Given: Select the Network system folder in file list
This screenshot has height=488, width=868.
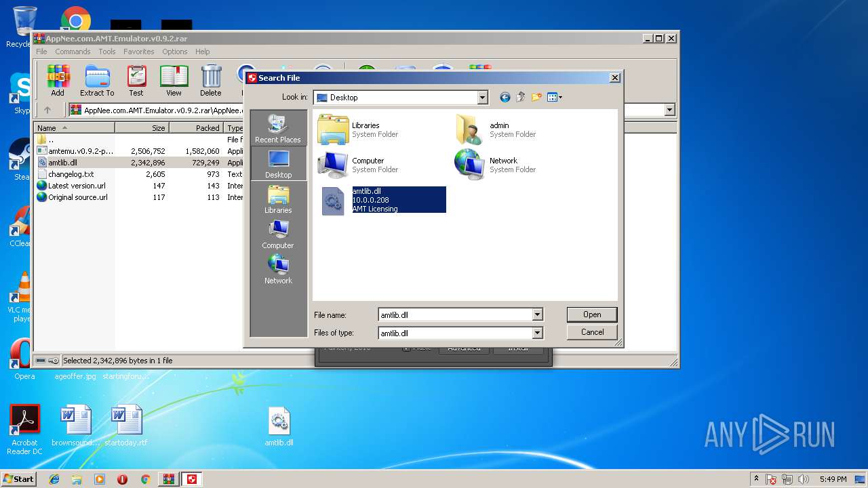Looking at the screenshot, I should click(496, 165).
